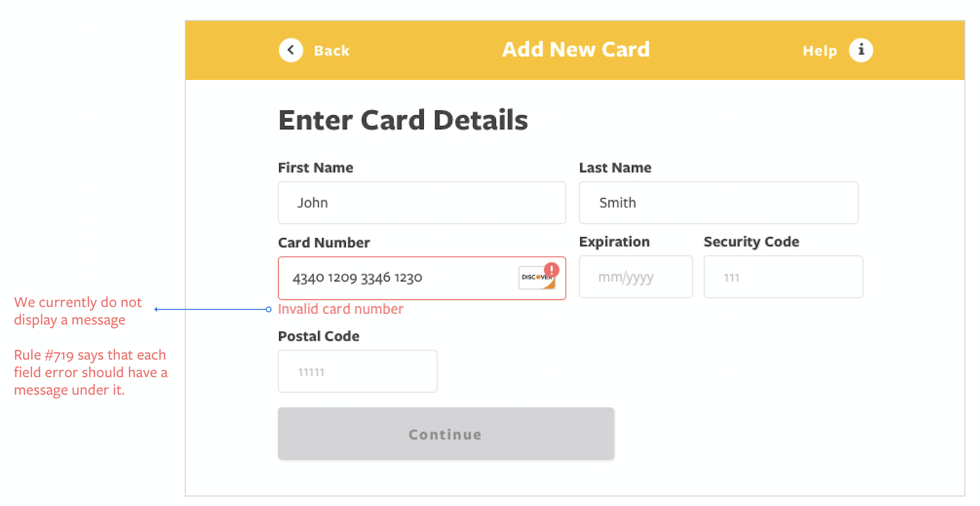Click the Postal Code input field
The width and height of the screenshot is (980, 506).
tap(358, 371)
